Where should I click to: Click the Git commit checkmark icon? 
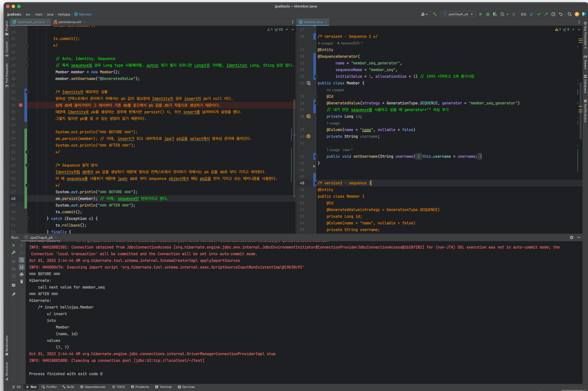[x=539, y=14]
